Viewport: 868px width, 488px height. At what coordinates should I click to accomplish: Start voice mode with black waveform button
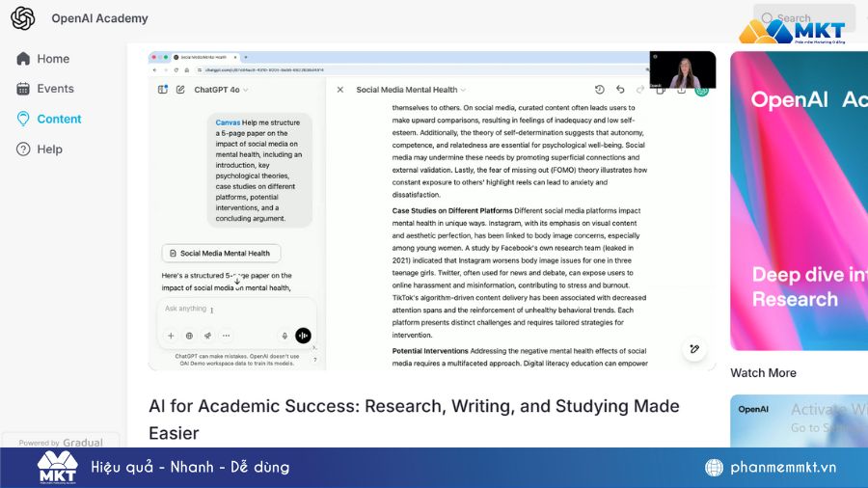[x=304, y=336]
